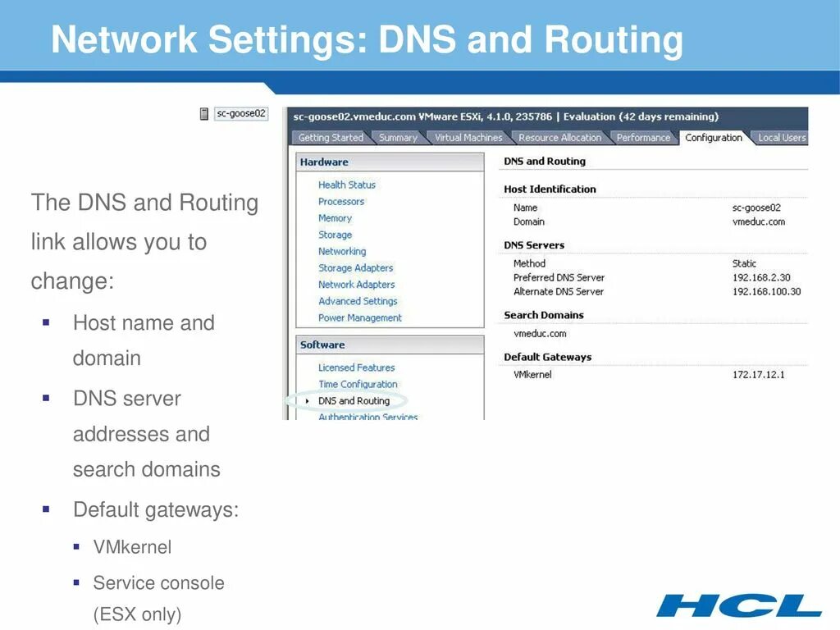Click the DNS Servers heading
The width and height of the screenshot is (840, 630).
tap(534, 244)
